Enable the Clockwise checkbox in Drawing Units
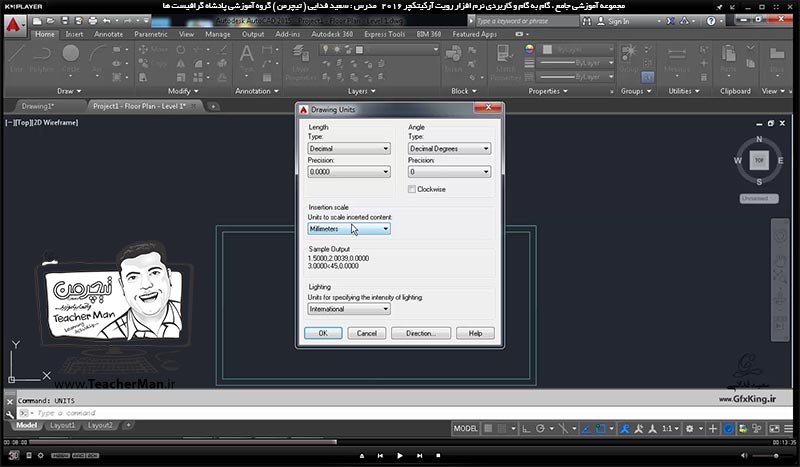The height and width of the screenshot is (467, 800). 412,189
